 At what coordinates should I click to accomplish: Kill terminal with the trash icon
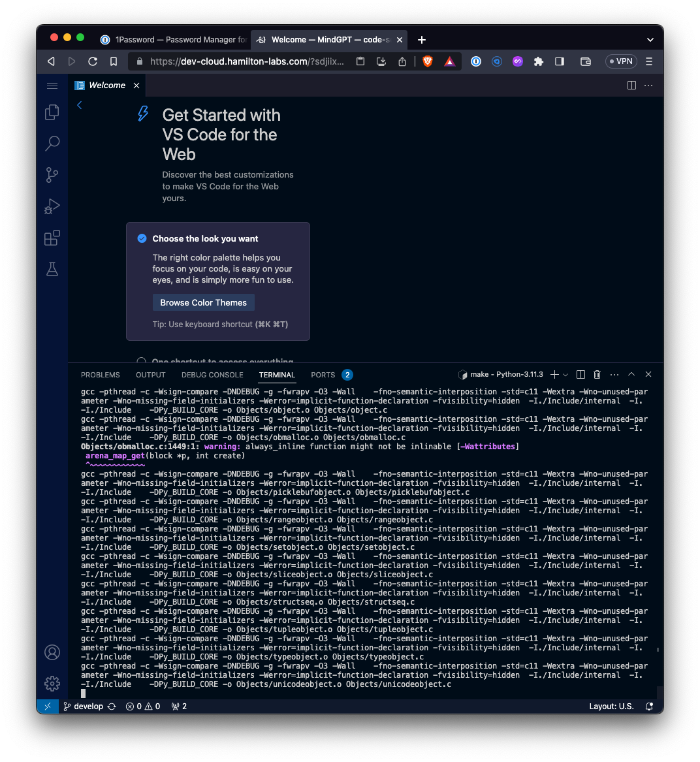pos(597,375)
